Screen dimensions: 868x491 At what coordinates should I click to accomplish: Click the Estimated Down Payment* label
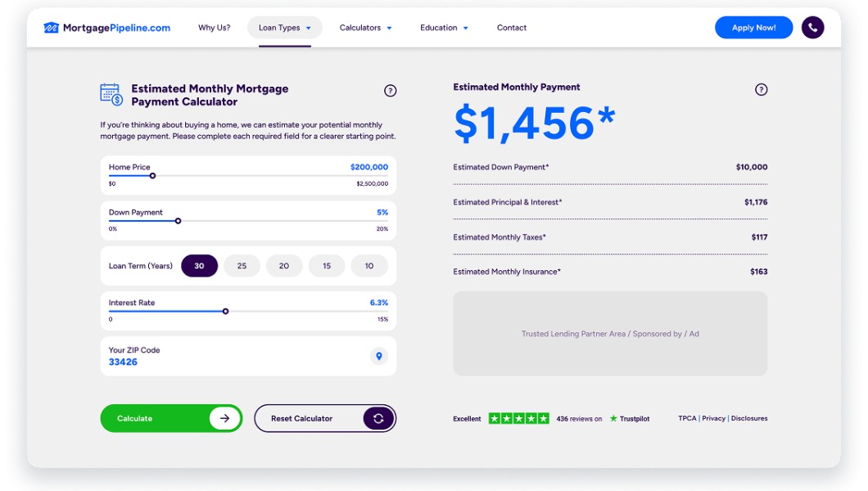(501, 167)
